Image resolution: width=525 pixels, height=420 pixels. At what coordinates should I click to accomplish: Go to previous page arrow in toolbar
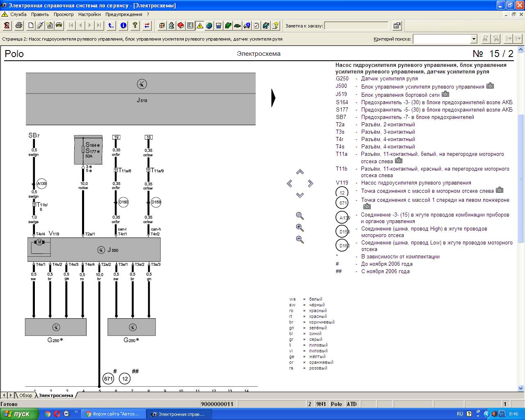[x=80, y=26]
